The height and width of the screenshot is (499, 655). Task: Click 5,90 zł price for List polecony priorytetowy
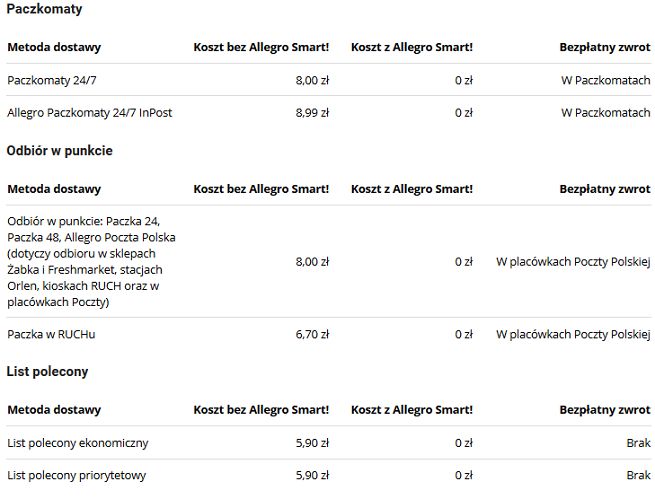[312, 475]
